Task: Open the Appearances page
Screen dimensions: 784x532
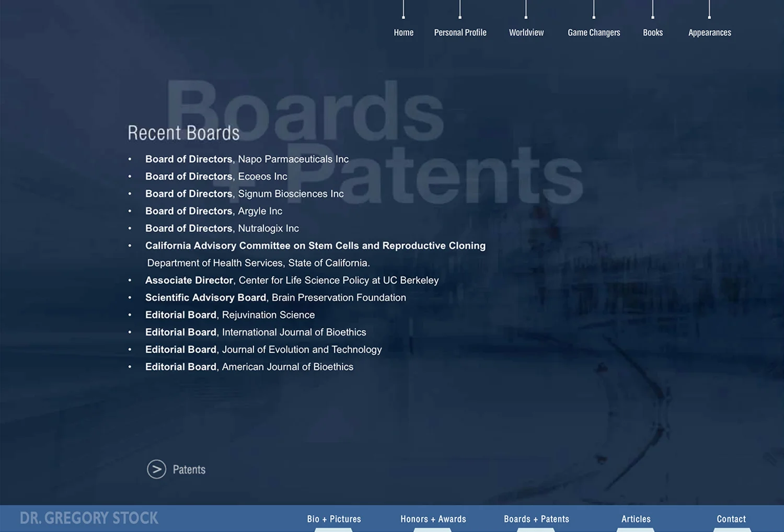Action: click(710, 32)
